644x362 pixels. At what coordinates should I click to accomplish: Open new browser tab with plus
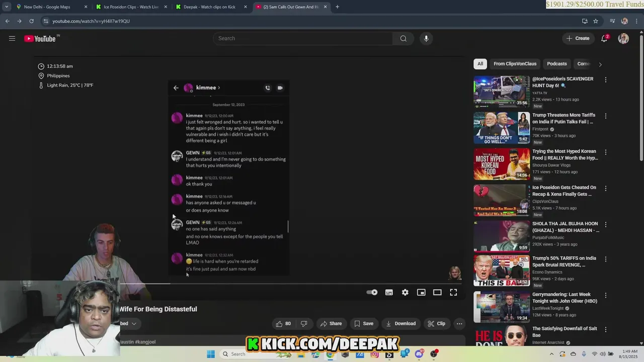pos(337,7)
